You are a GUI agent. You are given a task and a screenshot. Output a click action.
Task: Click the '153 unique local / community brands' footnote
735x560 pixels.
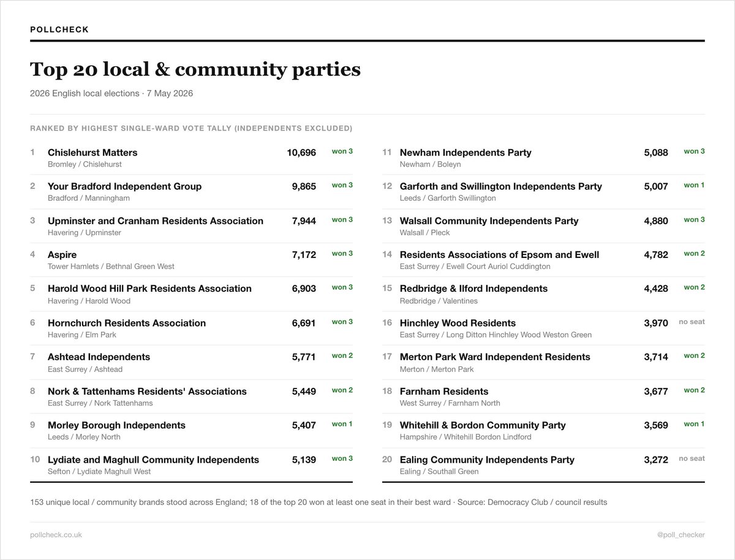tap(318, 502)
